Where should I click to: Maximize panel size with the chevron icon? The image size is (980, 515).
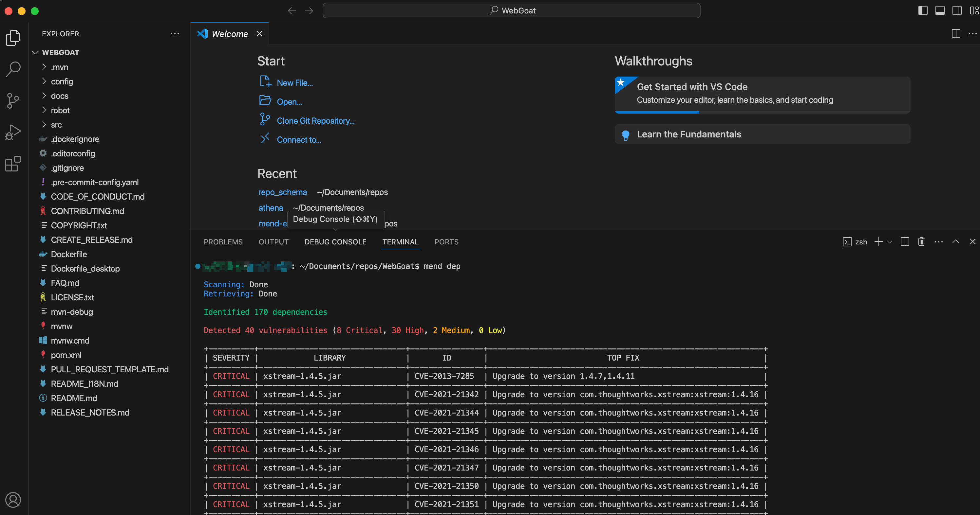click(x=955, y=242)
